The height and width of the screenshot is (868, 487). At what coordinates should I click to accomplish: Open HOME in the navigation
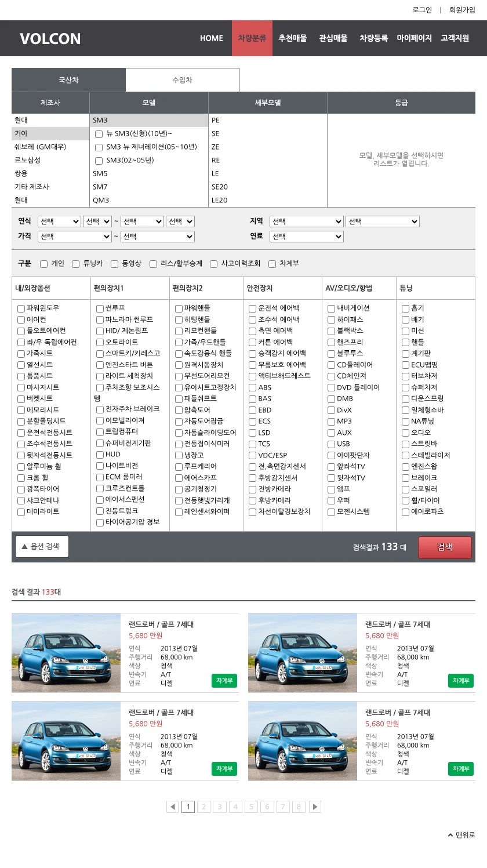click(x=212, y=38)
